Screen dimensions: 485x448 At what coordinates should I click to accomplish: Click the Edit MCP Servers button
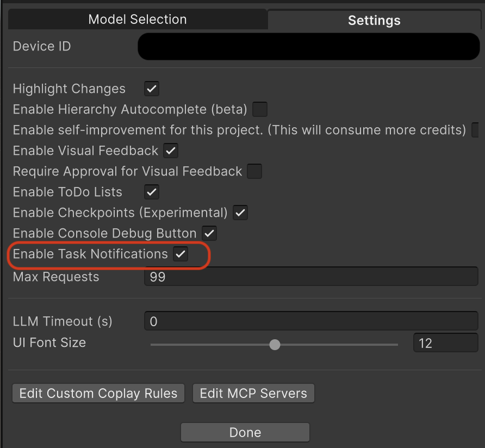[x=253, y=393]
